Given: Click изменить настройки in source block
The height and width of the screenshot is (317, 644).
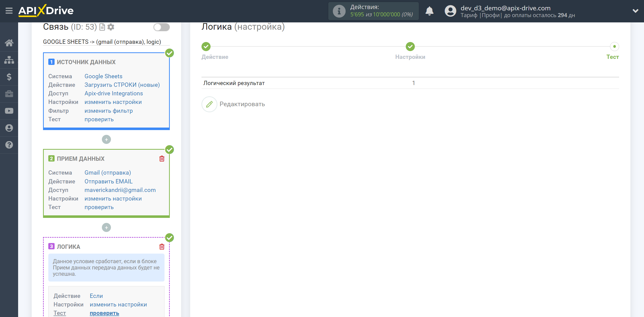Looking at the screenshot, I should pyautogui.click(x=113, y=102).
